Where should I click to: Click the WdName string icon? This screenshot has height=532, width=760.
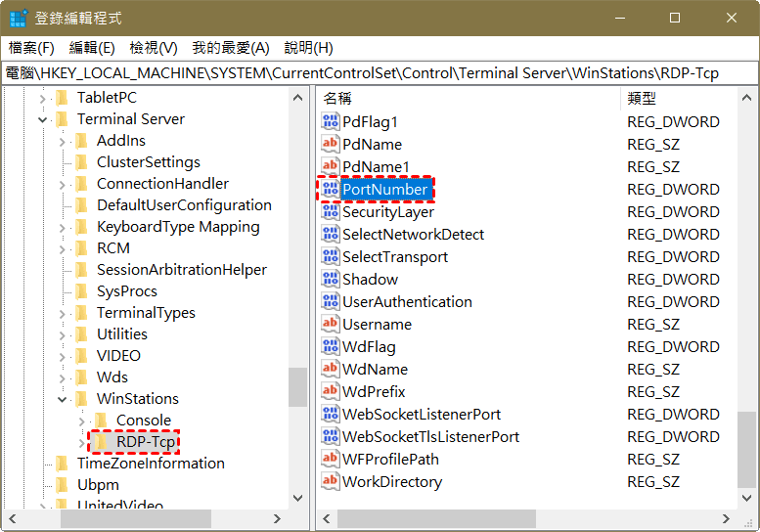click(330, 370)
